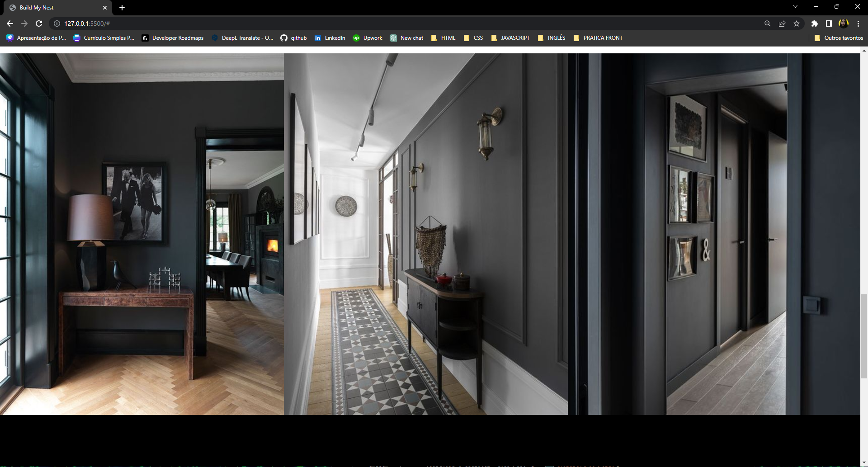Screen dimensions: 868x467
Task: Bookmark this page with the star icon
Action: (797, 24)
